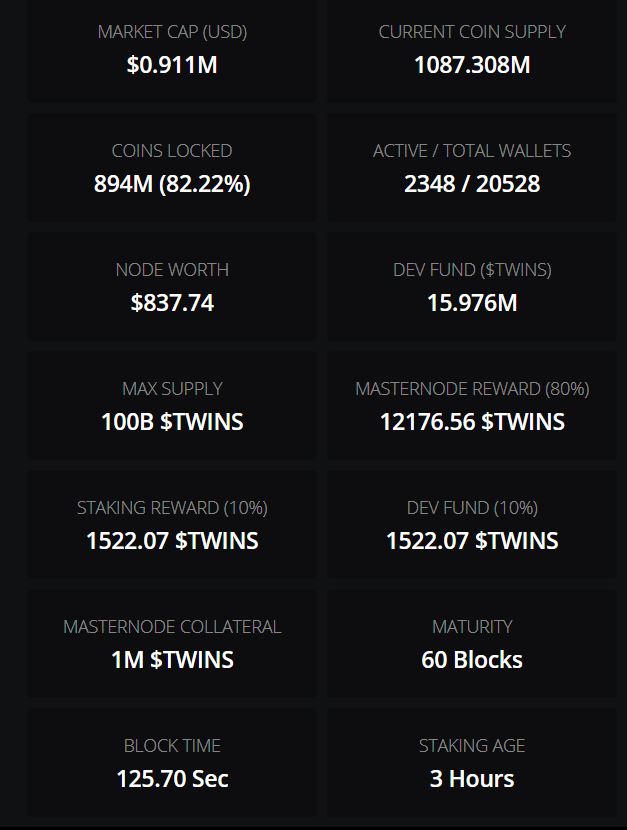Click the Staking Reward (10%) card

(x=172, y=525)
